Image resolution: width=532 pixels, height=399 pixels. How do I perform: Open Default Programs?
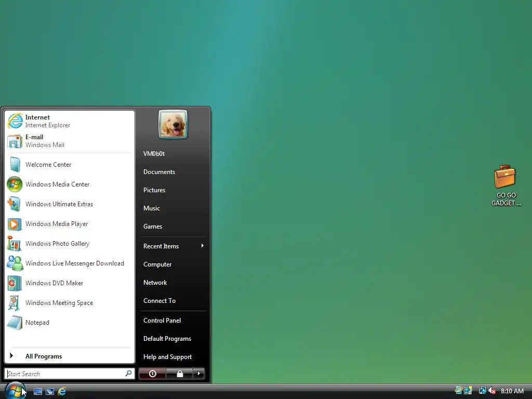click(x=167, y=339)
